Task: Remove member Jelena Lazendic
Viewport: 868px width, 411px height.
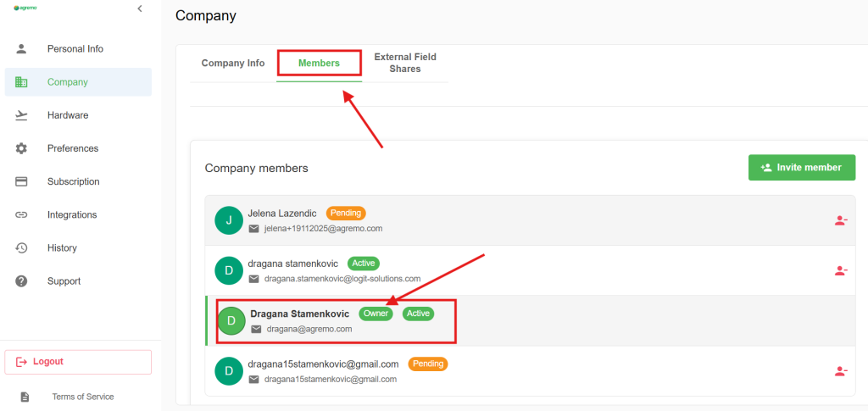Action: 840,220
